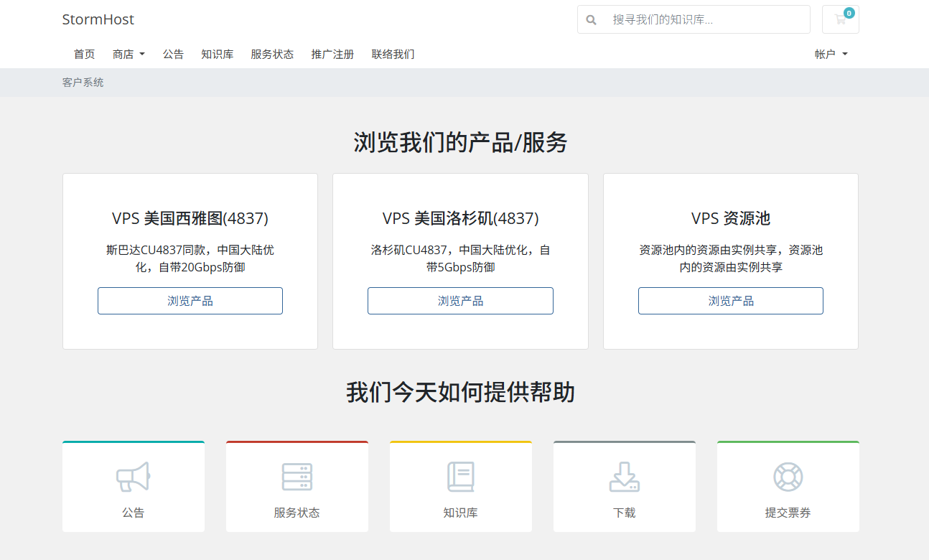Select 推广注册 in the navigation bar
This screenshot has height=560, width=929.
332,54
